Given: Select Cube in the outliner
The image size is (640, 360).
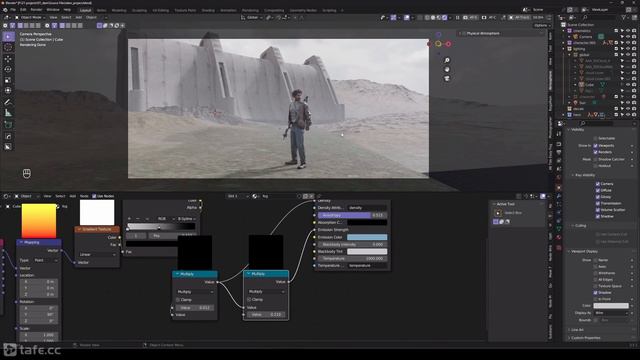Looking at the screenshot, I should point(590,84).
